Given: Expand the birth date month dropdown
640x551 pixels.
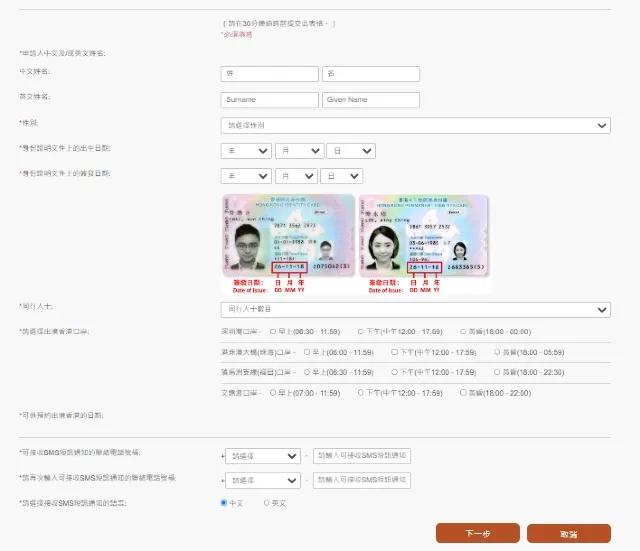Looking at the screenshot, I should click(299, 151).
